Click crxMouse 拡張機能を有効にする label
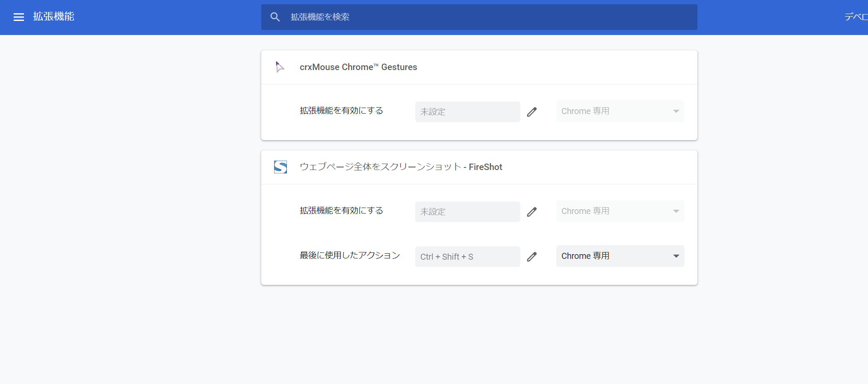This screenshot has width=868, height=384. 341,111
